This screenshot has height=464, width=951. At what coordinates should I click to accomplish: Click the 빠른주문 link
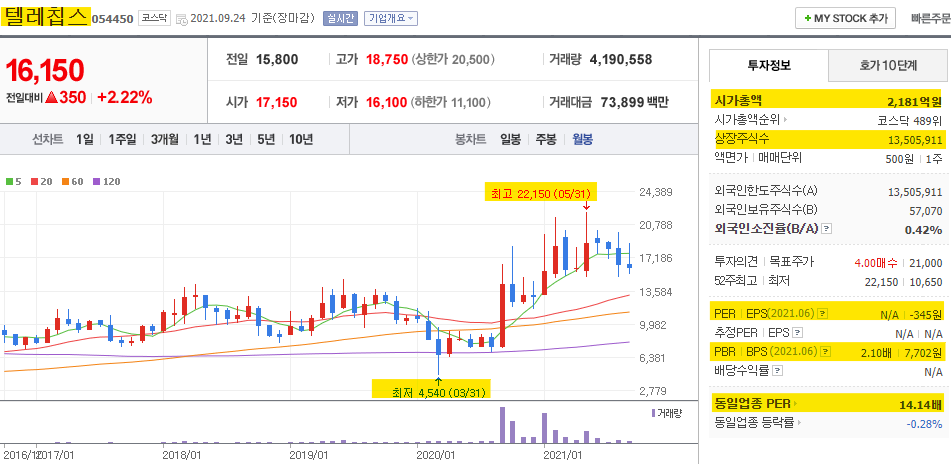point(930,18)
